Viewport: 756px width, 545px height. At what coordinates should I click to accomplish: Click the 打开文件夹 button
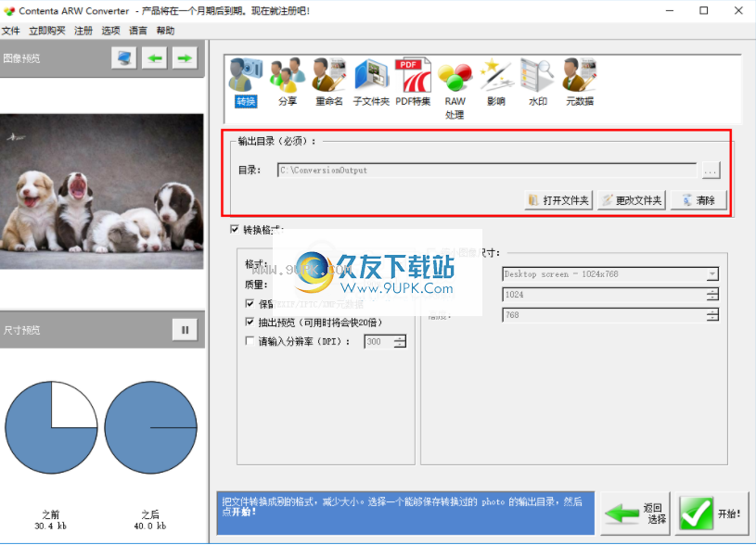pyautogui.click(x=558, y=200)
